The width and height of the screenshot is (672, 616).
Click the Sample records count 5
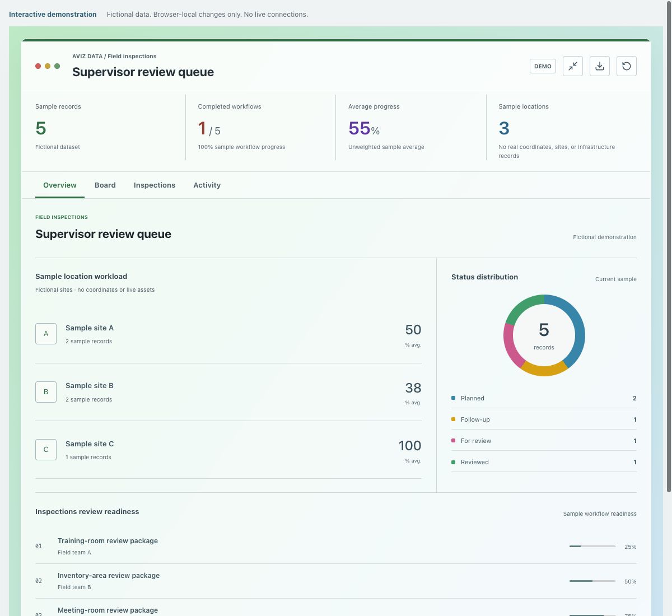coord(41,128)
